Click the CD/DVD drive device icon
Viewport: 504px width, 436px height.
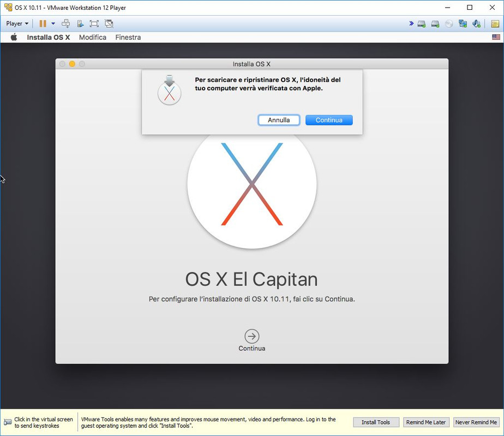coord(449,24)
